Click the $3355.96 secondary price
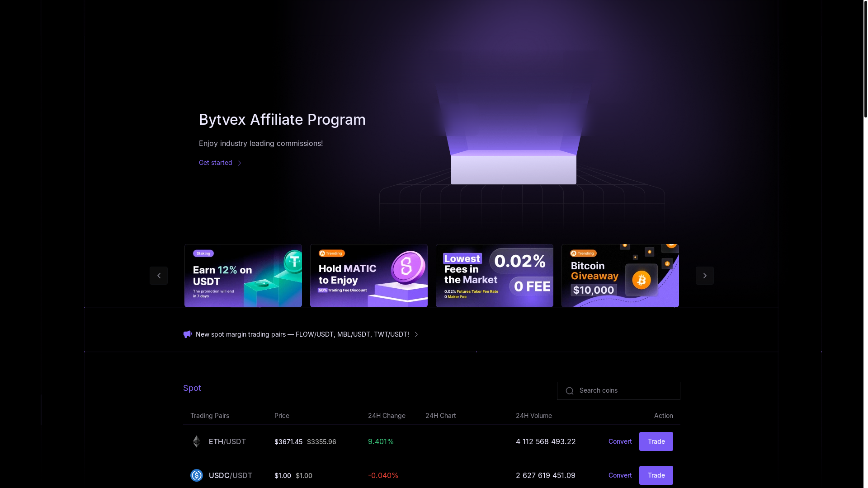The image size is (868, 488). [321, 442]
